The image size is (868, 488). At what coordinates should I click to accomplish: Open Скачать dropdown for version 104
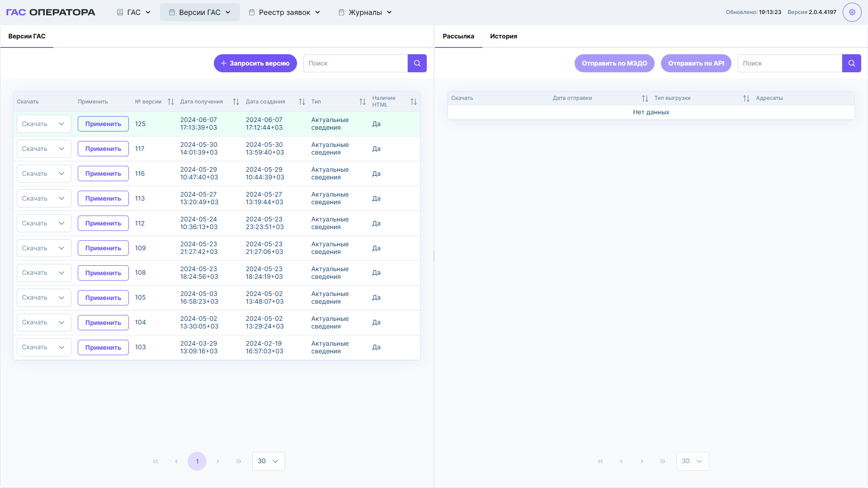[44, 323]
